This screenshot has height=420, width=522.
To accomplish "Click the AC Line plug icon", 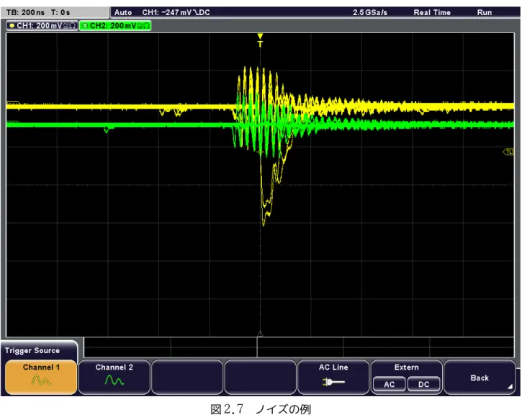I will point(333,382).
